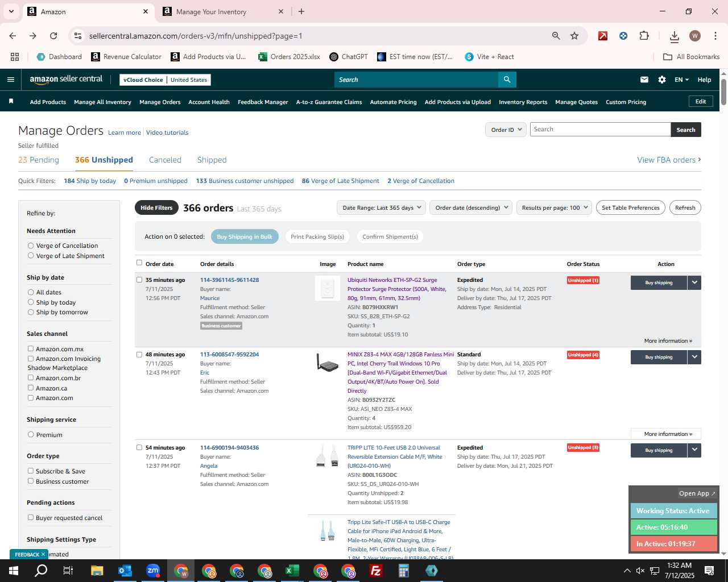
Task: Check the Business customer order type
Action: (x=31, y=481)
